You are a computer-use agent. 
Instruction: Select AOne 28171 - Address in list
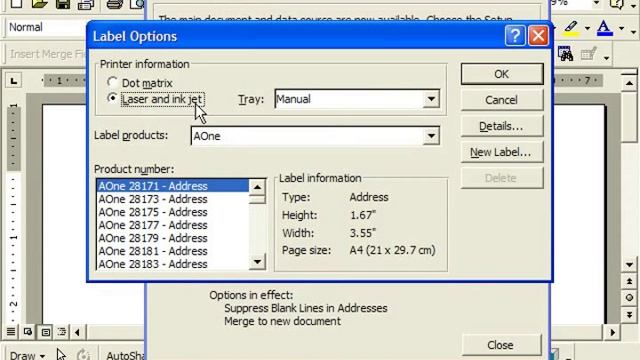pos(173,186)
